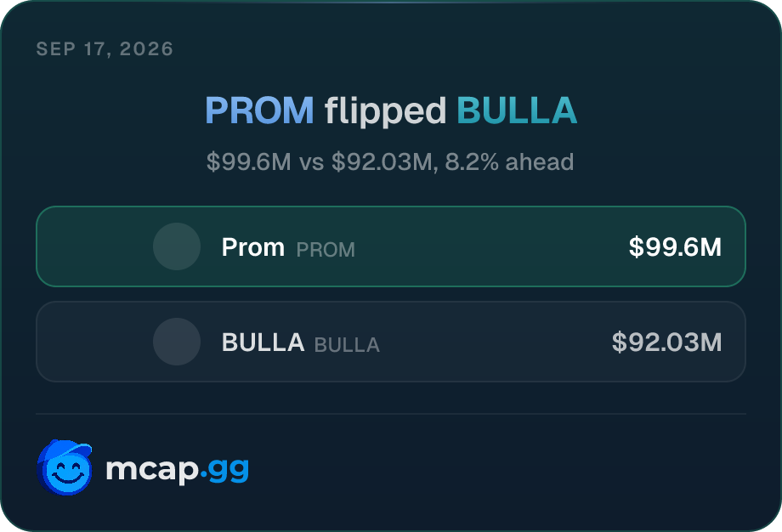782x532 pixels.
Task: Click the BULLA coin circle icon
Action: click(x=177, y=342)
